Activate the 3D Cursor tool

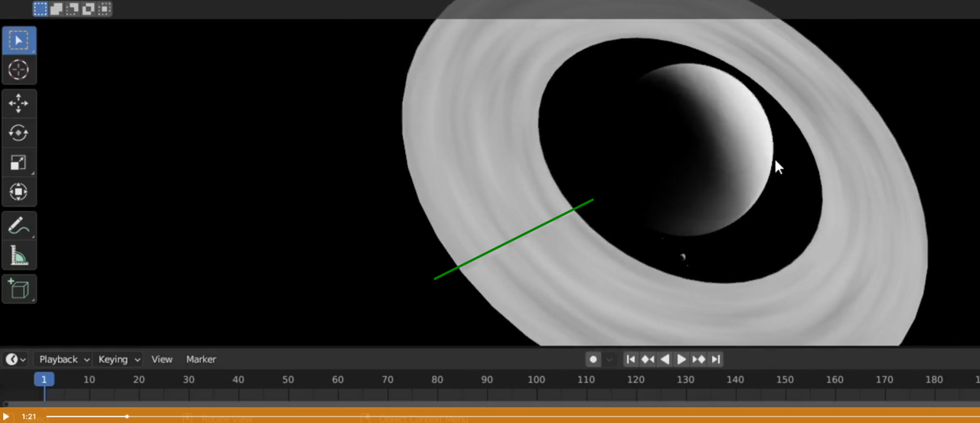18,70
